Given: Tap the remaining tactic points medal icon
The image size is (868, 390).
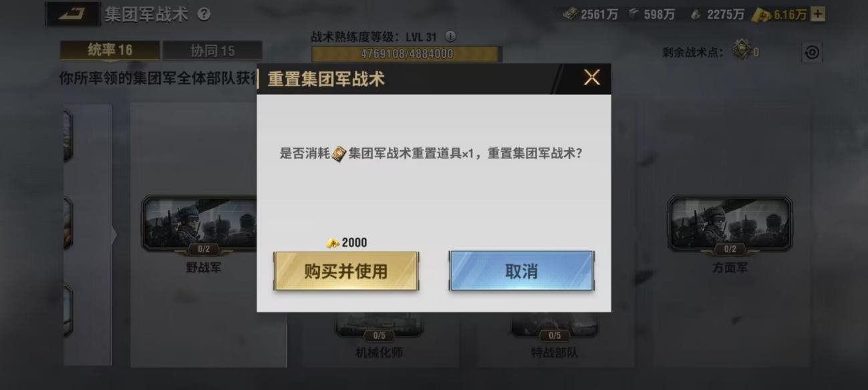Looking at the screenshot, I should click(741, 50).
